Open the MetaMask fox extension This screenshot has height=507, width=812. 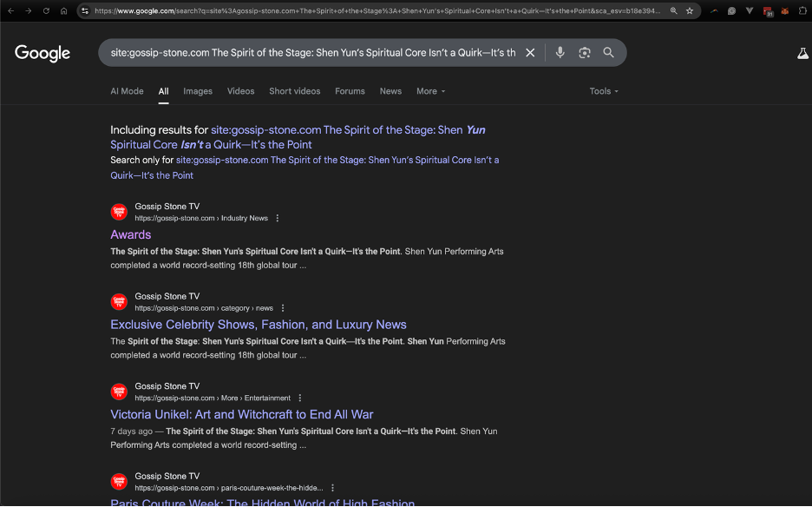785,10
